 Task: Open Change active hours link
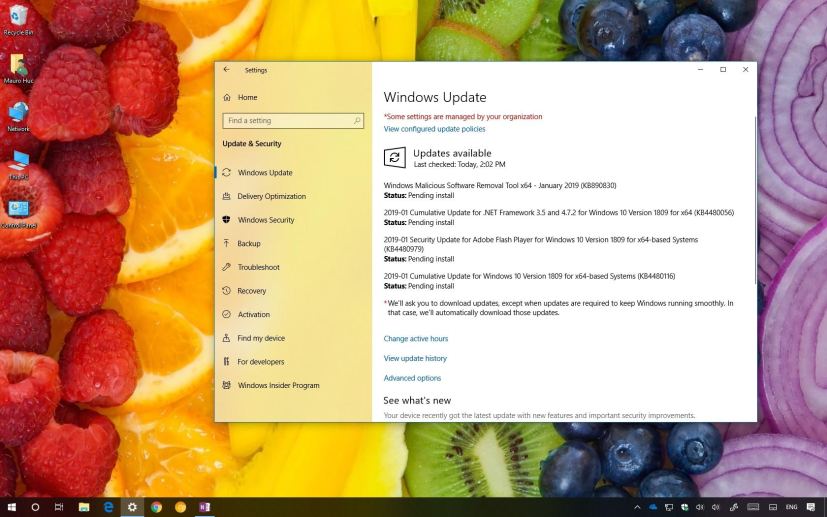tap(416, 339)
